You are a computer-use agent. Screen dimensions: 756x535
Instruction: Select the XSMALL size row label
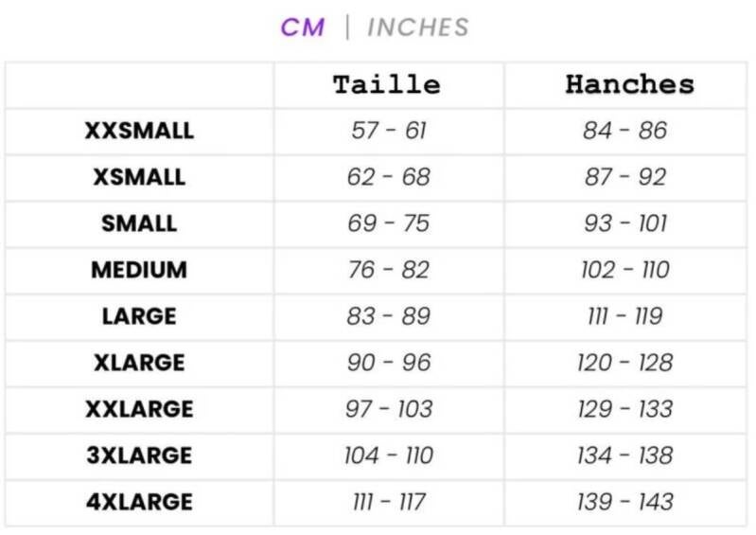(x=139, y=177)
